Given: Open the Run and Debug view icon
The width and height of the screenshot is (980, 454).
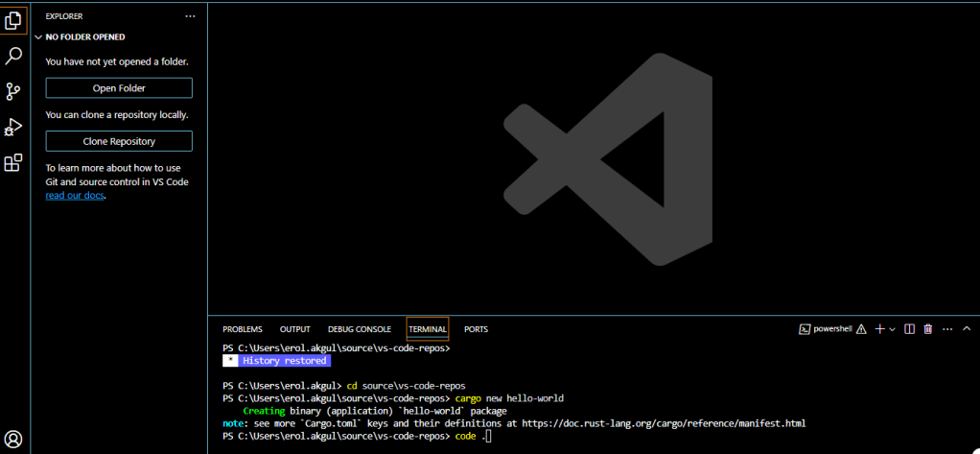Looking at the screenshot, I should [x=13, y=128].
